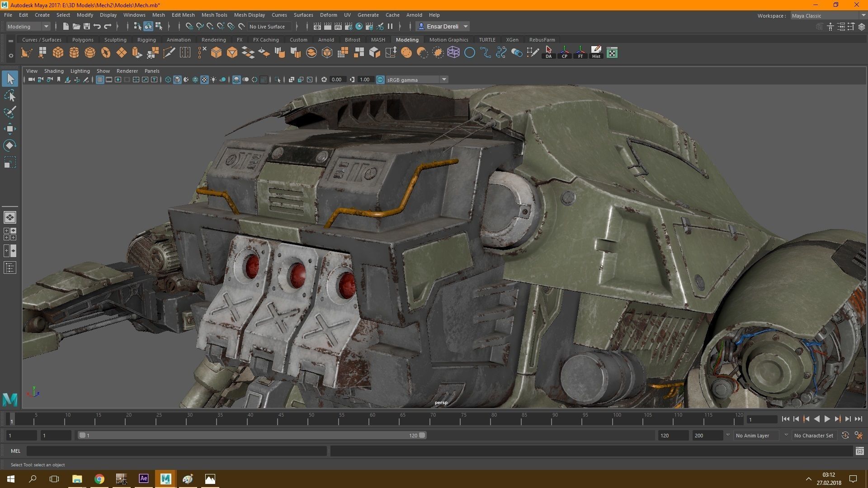Click the FT freeze transform shelf button
Viewport: 868px width, 488px height.
click(x=580, y=53)
